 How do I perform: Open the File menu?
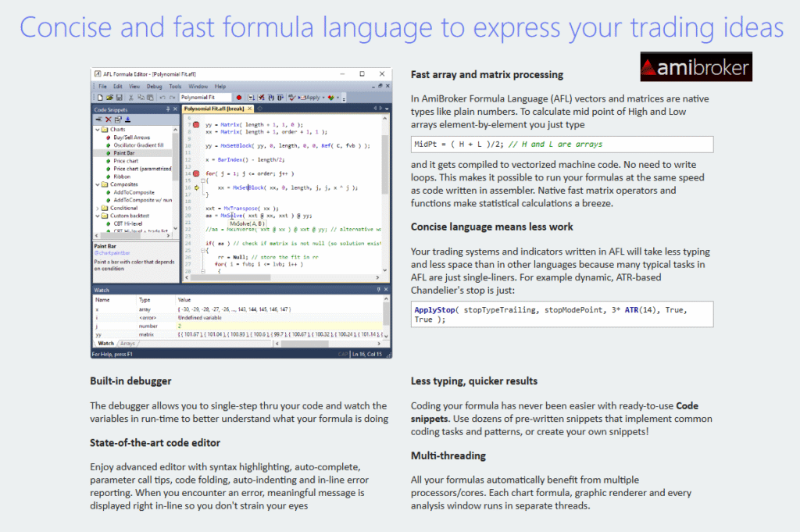pyautogui.click(x=102, y=86)
